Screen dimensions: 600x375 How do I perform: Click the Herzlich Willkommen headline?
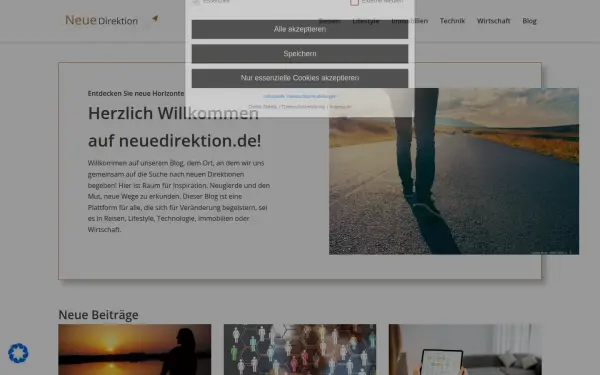(x=174, y=127)
